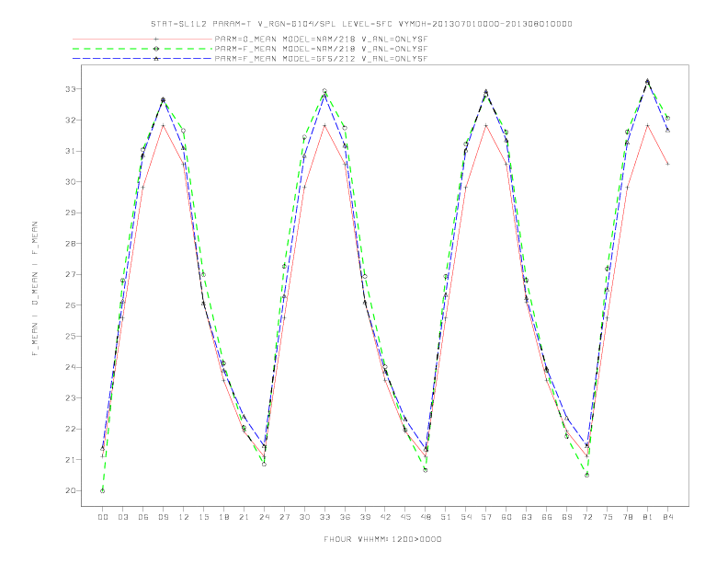Click x-axis forecast hour label 27

(284, 517)
